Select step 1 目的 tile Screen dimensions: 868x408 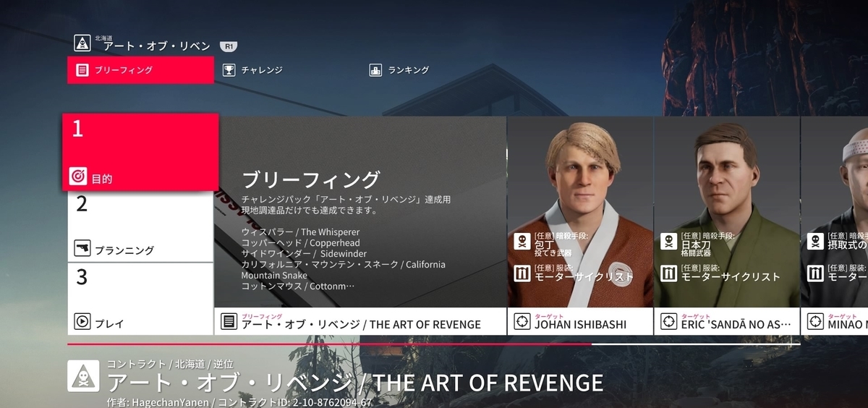(x=140, y=151)
